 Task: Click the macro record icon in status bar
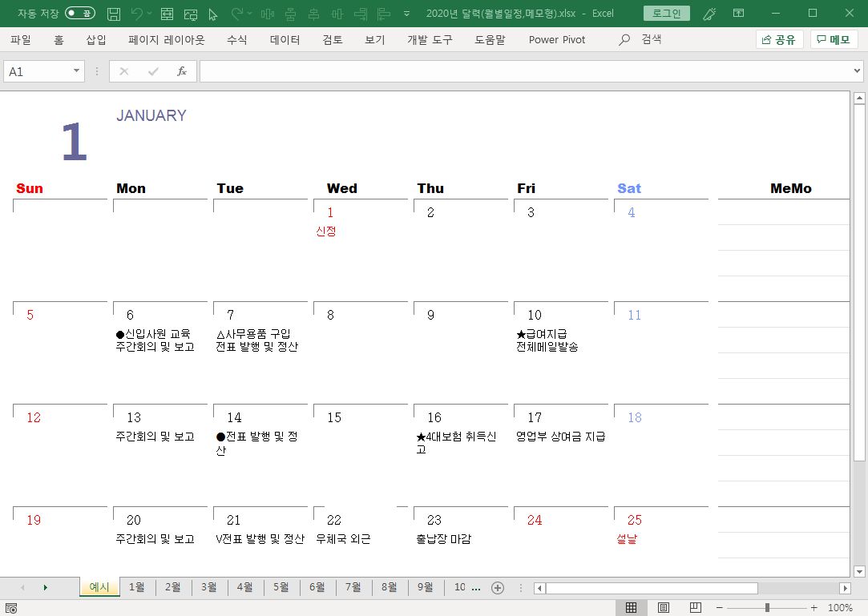point(11,609)
